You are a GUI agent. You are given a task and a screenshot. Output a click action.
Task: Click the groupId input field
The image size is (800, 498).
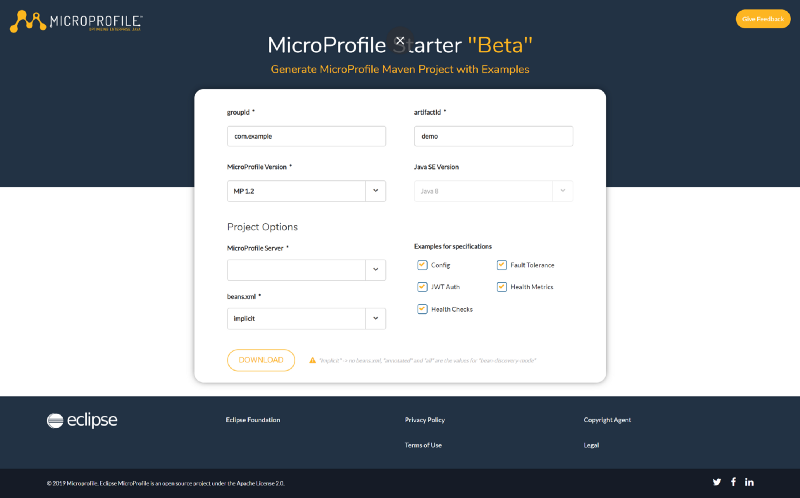click(306, 136)
